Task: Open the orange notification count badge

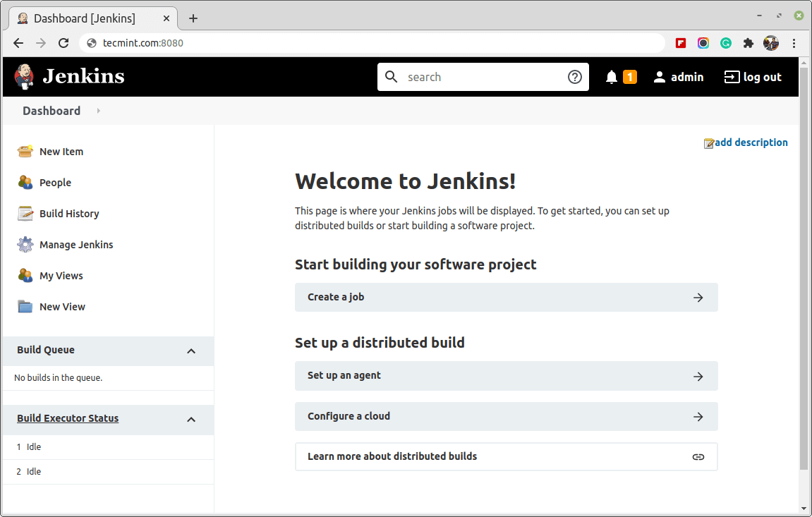Action: (x=630, y=77)
